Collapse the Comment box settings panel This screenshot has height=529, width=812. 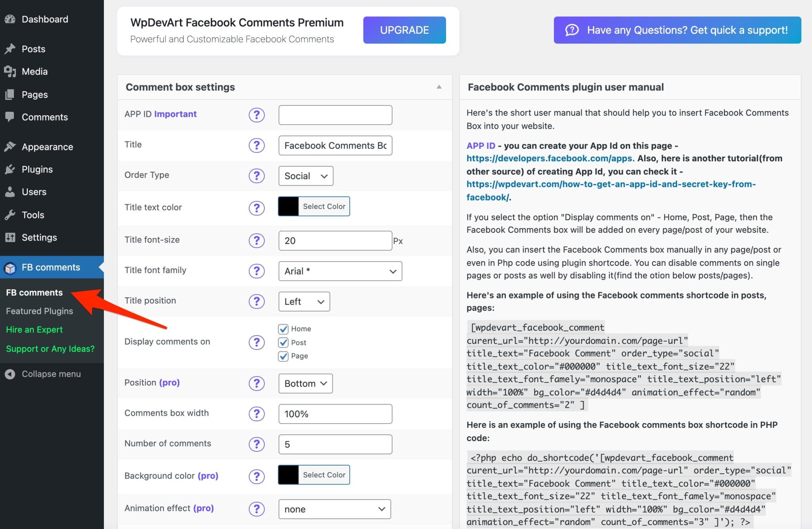pyautogui.click(x=439, y=87)
